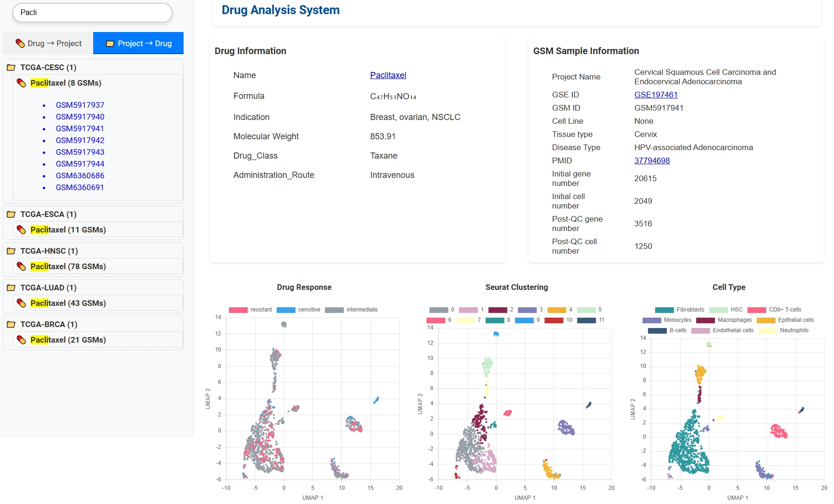
Task: Select the Project → Drug tab
Action: (x=138, y=43)
